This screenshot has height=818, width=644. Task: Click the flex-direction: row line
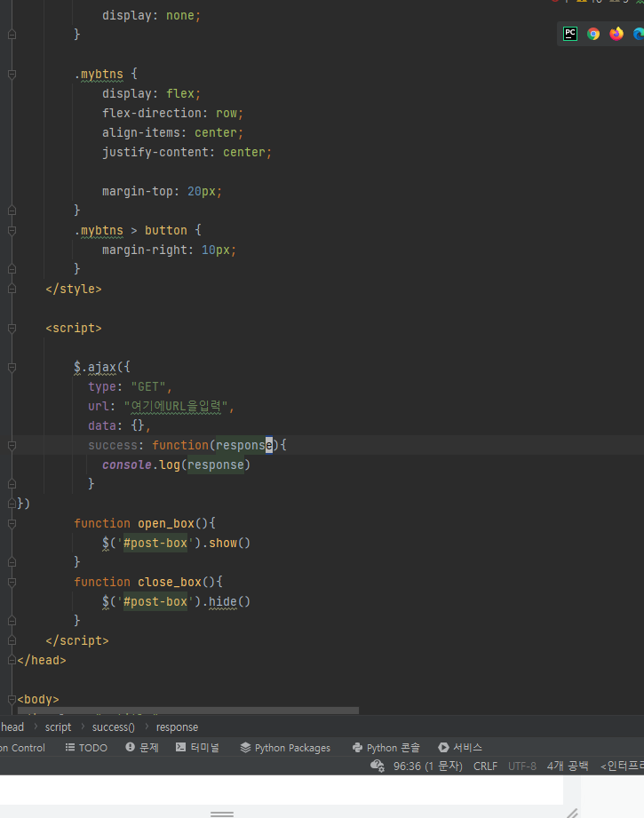click(x=172, y=113)
